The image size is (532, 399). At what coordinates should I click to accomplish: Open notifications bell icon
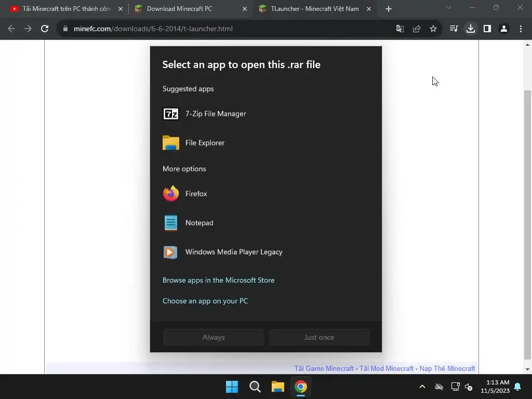tap(518, 387)
